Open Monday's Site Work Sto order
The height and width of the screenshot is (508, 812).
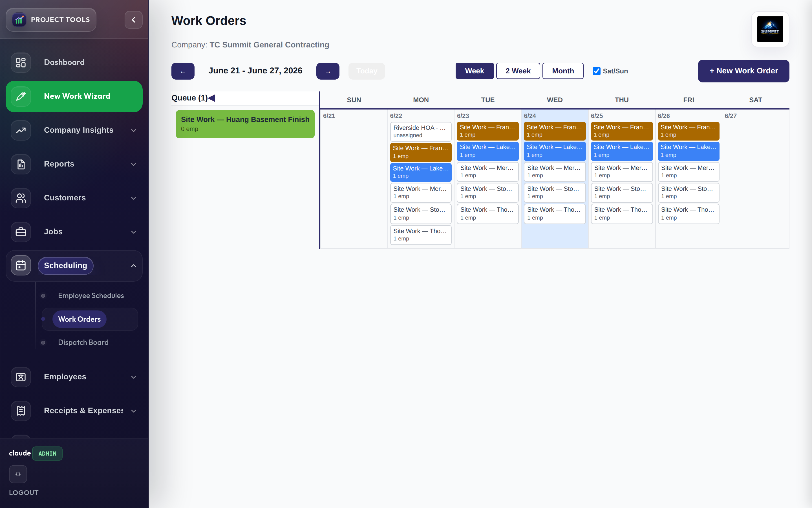click(421, 214)
